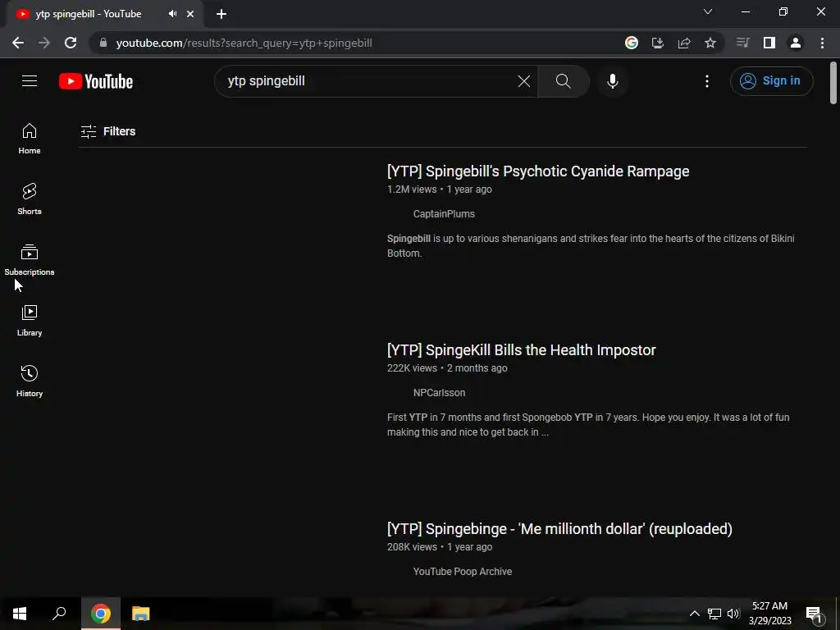The width and height of the screenshot is (840, 630).
Task: View site info lock icon
Action: pos(103,43)
